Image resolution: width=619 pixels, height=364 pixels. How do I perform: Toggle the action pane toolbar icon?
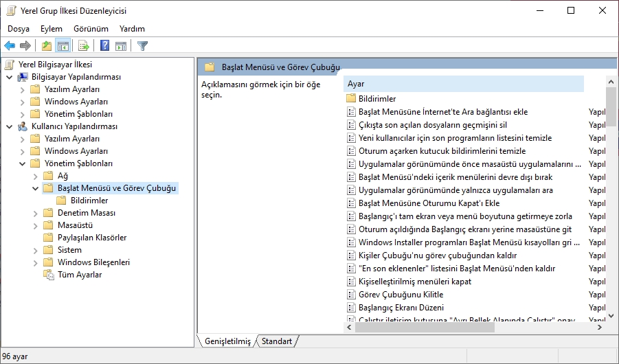coord(121,46)
